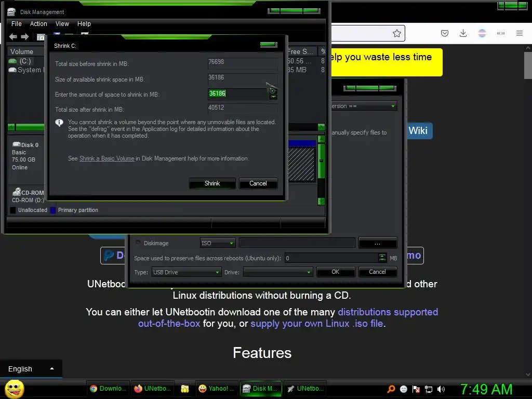Open the Type USB Drive dropdown

click(186, 272)
